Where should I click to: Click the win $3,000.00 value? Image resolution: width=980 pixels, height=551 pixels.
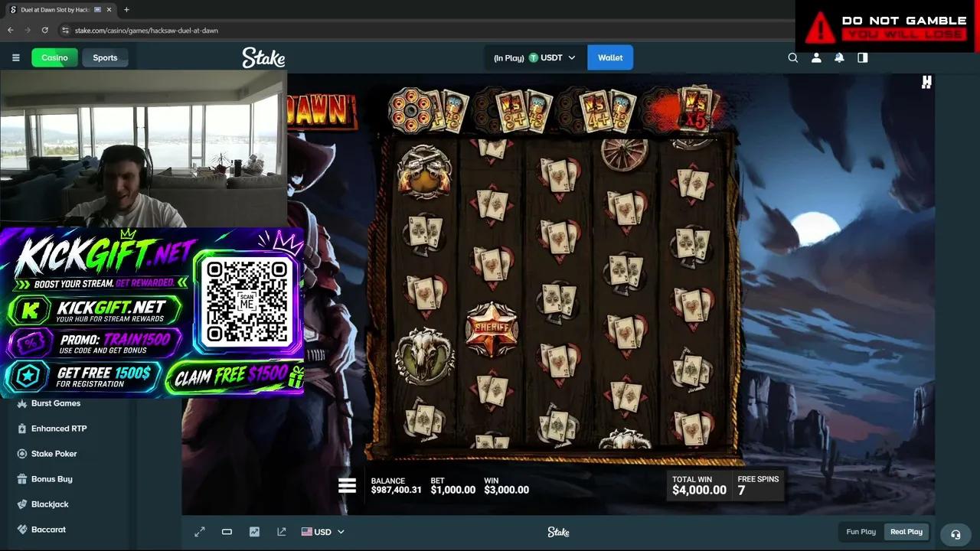[507, 490]
